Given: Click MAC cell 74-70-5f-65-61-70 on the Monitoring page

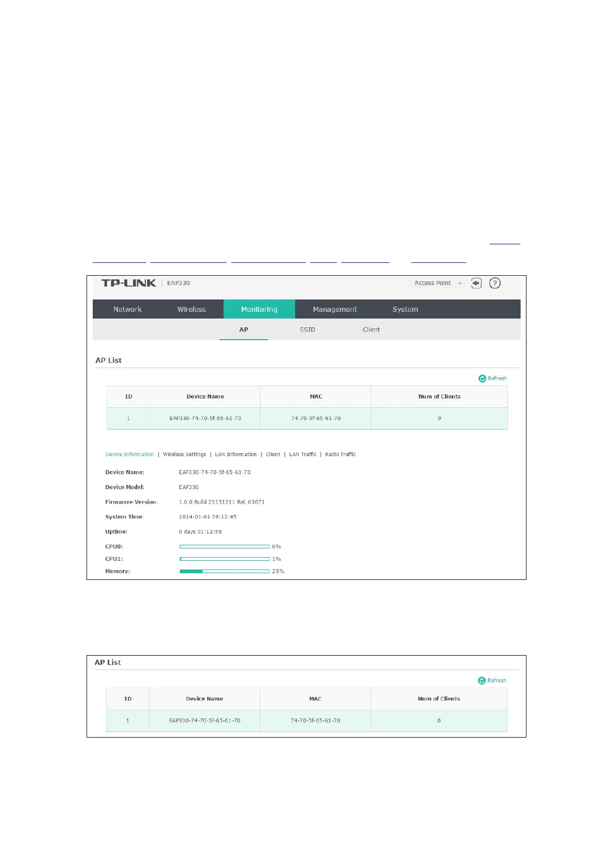Looking at the screenshot, I should tap(316, 418).
